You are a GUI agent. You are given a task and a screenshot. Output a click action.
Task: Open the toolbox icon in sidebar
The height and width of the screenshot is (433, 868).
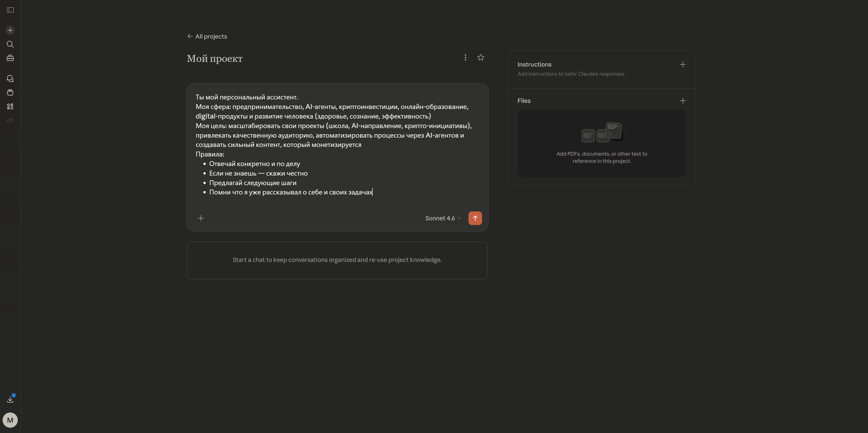coord(10,58)
